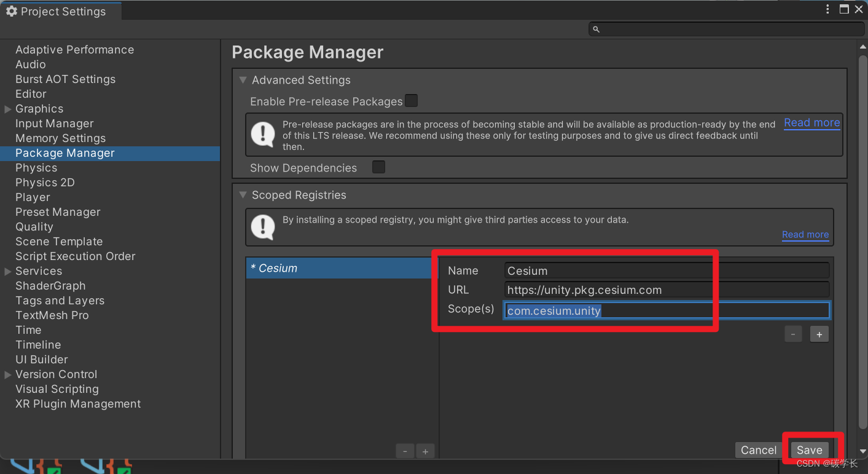Select Quality settings
This screenshot has height=474, width=868.
tap(34, 227)
